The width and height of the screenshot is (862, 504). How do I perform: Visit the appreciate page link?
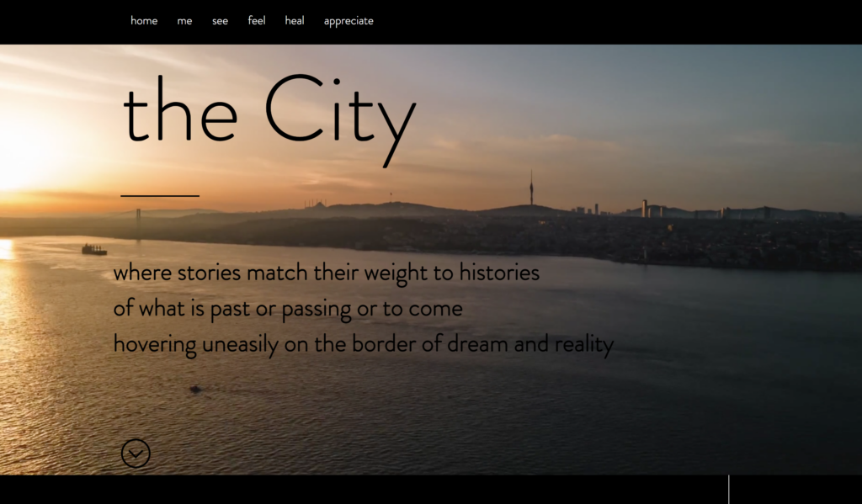(349, 21)
